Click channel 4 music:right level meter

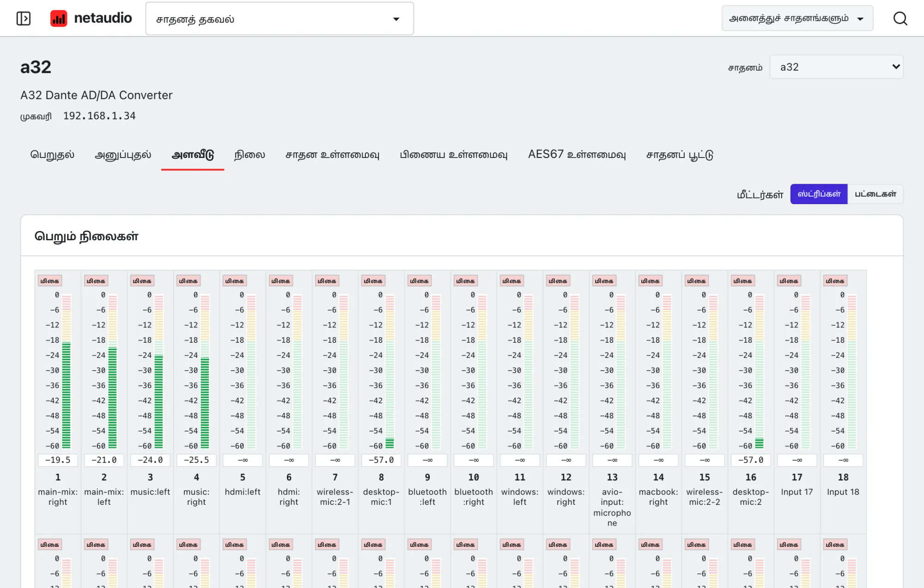click(x=205, y=372)
